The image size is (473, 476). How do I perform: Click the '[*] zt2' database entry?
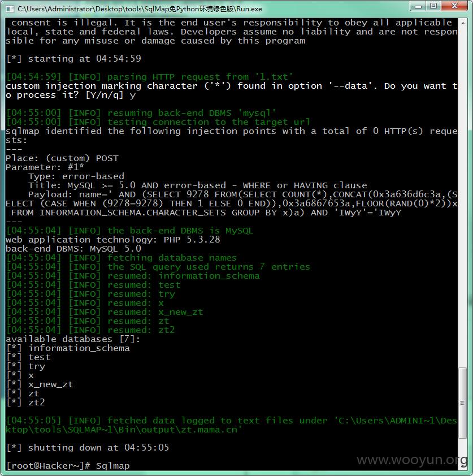(26, 403)
